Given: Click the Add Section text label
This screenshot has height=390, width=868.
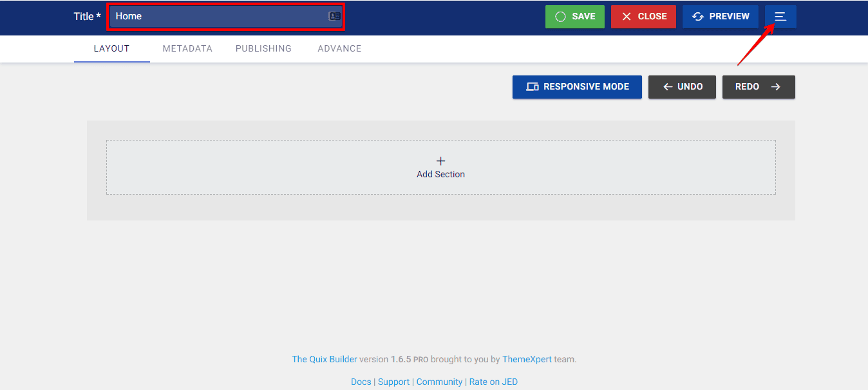Looking at the screenshot, I should pos(440,175).
